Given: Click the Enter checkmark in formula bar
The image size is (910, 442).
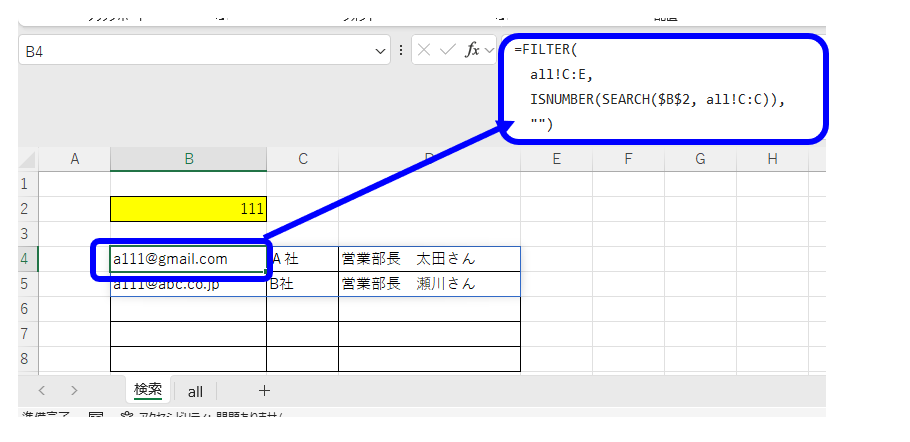Looking at the screenshot, I should coord(447,50).
